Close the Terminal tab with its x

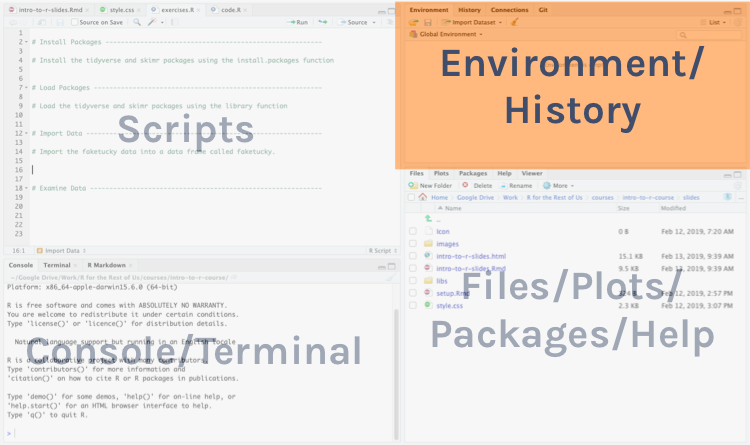click(x=75, y=266)
